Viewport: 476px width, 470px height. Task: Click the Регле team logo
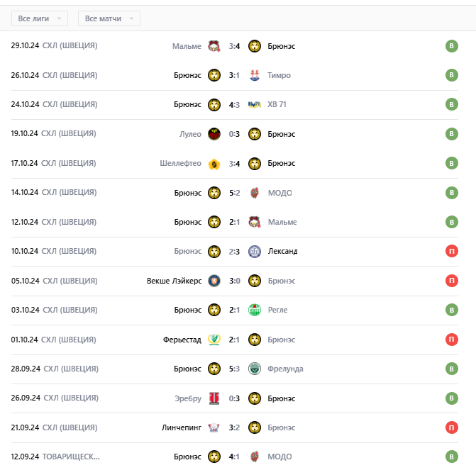[x=255, y=310]
